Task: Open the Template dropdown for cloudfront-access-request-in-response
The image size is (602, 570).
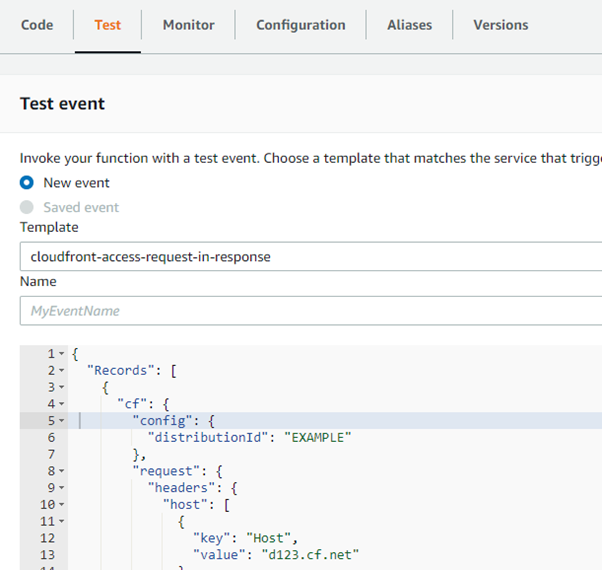Action: tap(310, 257)
